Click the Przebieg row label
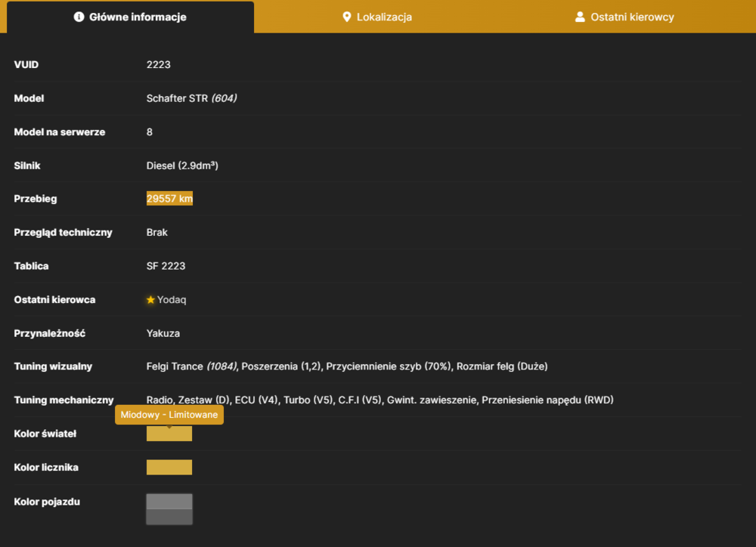The image size is (756, 547). (x=36, y=199)
